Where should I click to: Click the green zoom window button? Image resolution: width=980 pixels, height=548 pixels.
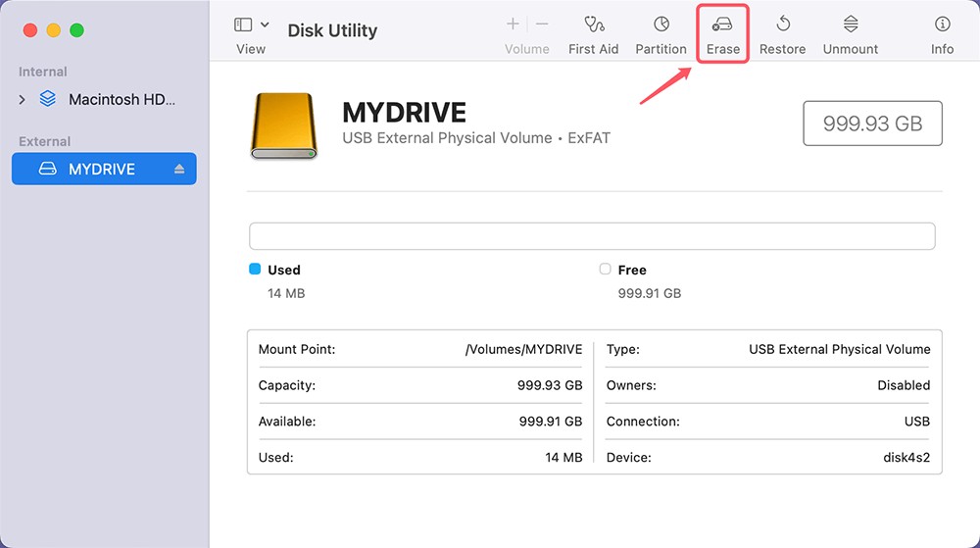(76, 30)
